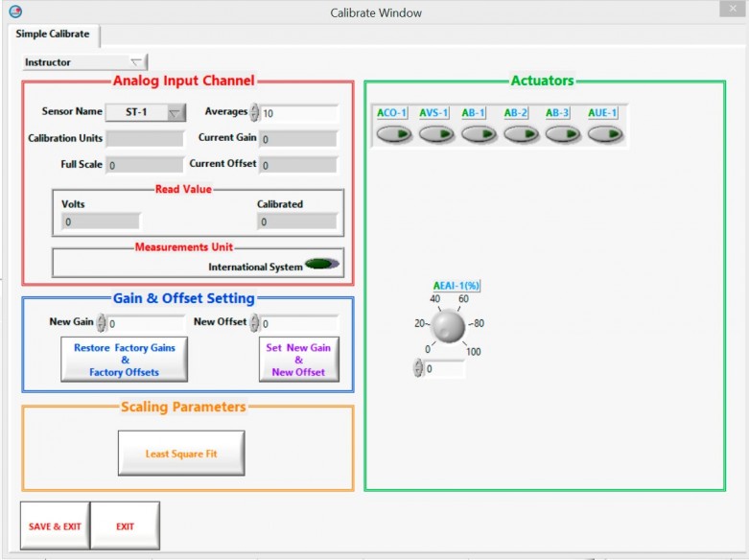Click the New Offset input field
The width and height of the screenshot is (749, 560).
point(299,323)
